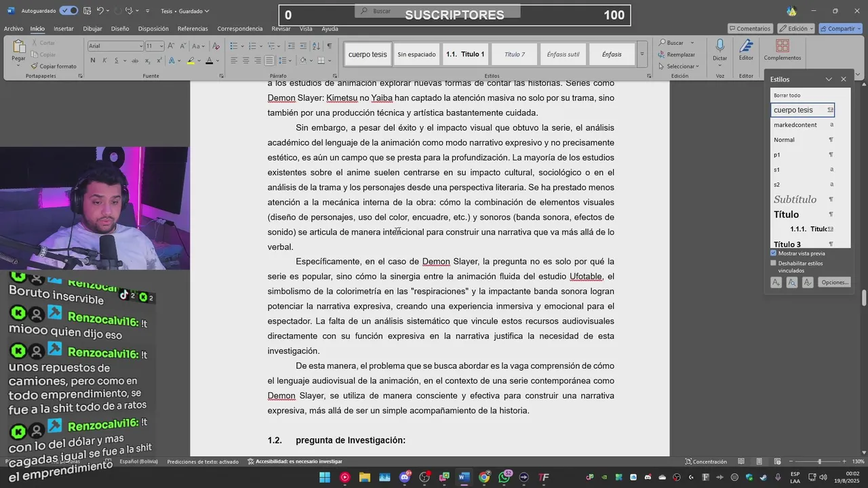Expand the bullet list dropdown arrow
This screenshot has height=488, width=868.
tap(241, 46)
